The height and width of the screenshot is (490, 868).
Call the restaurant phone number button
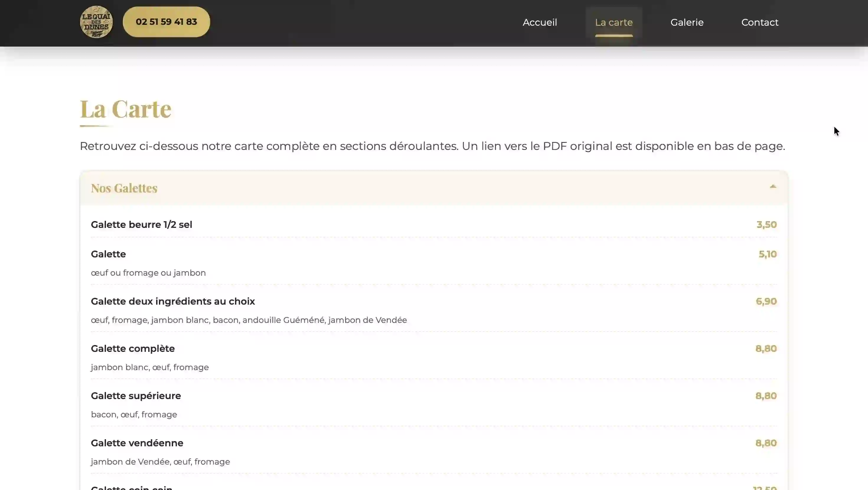pos(166,22)
